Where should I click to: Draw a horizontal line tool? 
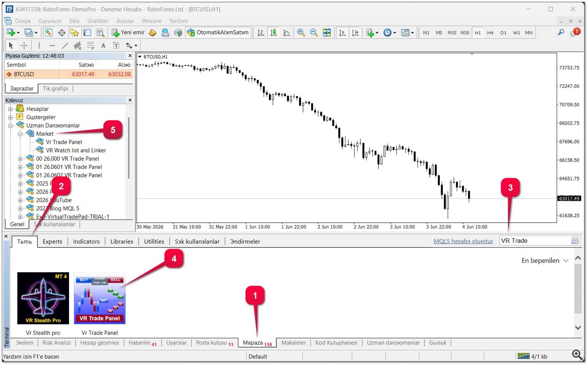pos(52,45)
